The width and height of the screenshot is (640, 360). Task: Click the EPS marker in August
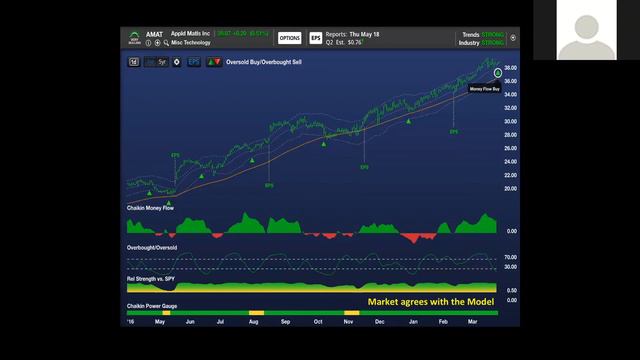point(269,186)
